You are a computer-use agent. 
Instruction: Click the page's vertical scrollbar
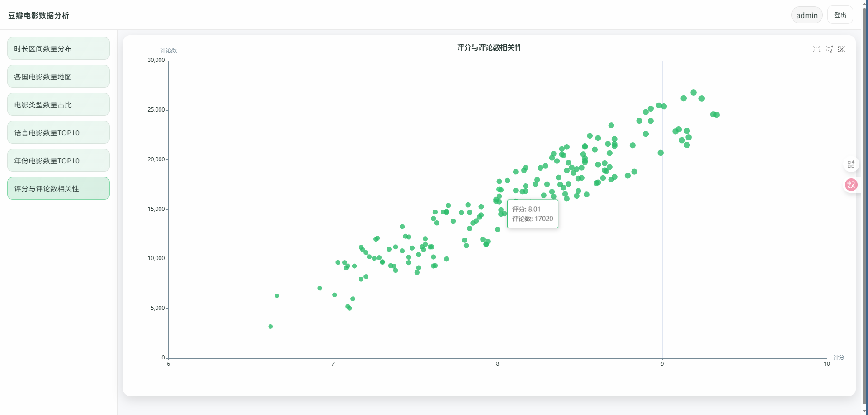tap(864, 203)
